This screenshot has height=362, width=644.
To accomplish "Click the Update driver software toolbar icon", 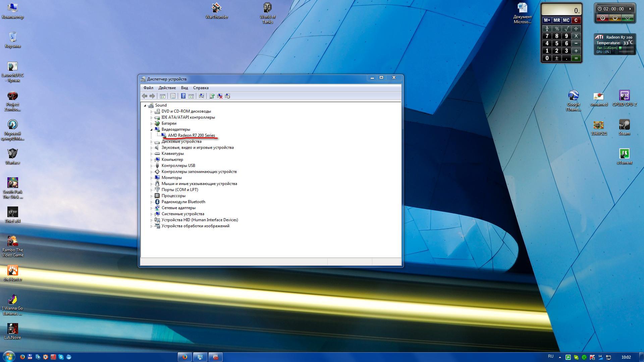I will (212, 96).
